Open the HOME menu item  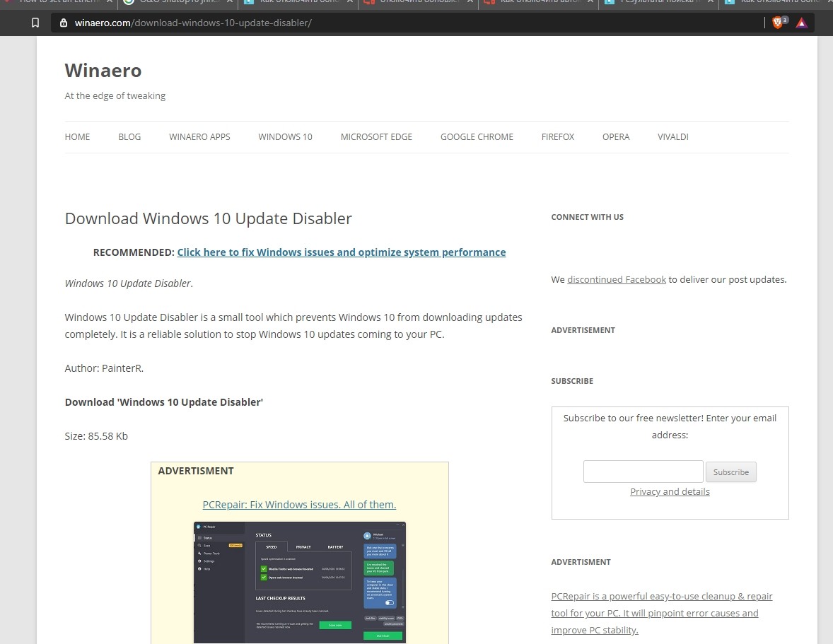pos(78,137)
